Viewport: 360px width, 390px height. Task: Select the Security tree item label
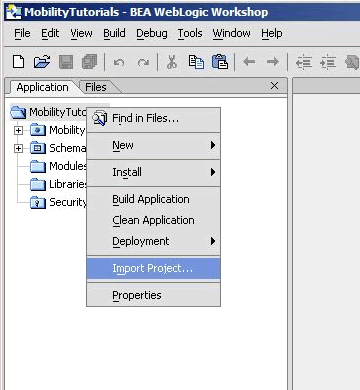(68, 202)
